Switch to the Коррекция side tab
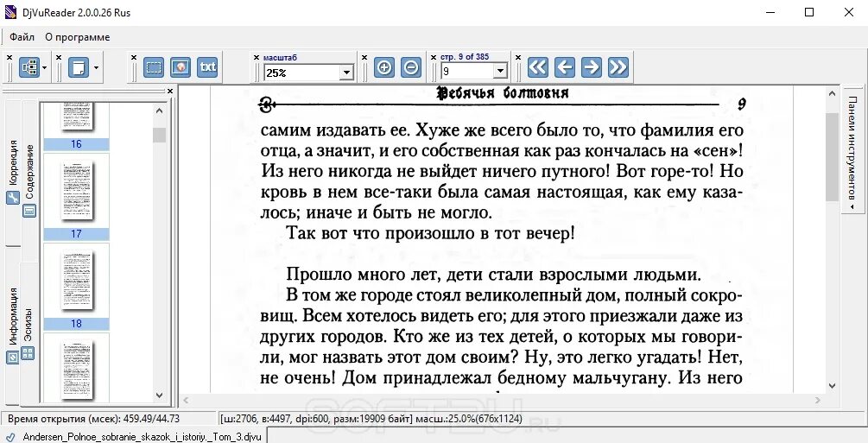 (13, 172)
